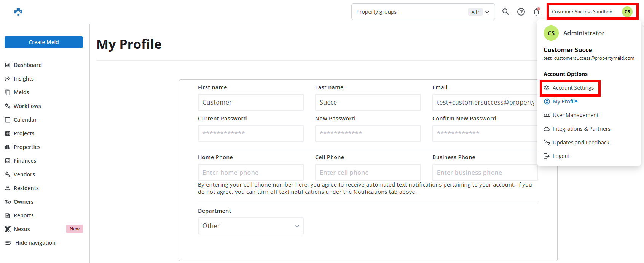Image resolution: width=644 pixels, height=263 pixels.
Task: Click Logout in account options
Action: (561, 156)
